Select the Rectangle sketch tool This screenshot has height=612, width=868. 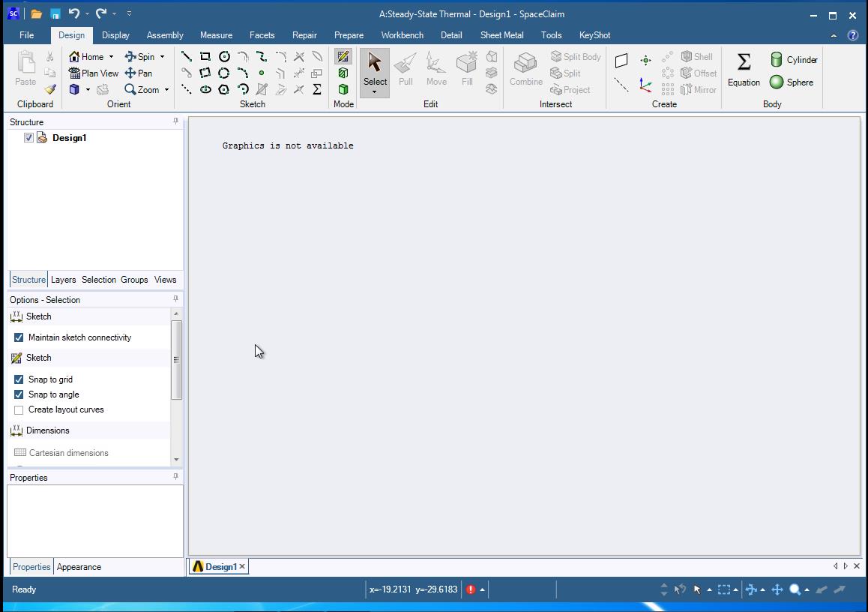(205, 56)
